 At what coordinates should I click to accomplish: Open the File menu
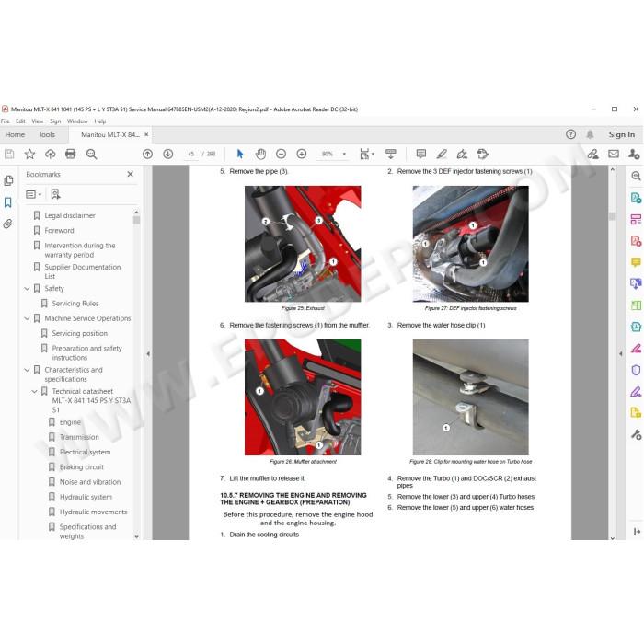(x=5, y=121)
